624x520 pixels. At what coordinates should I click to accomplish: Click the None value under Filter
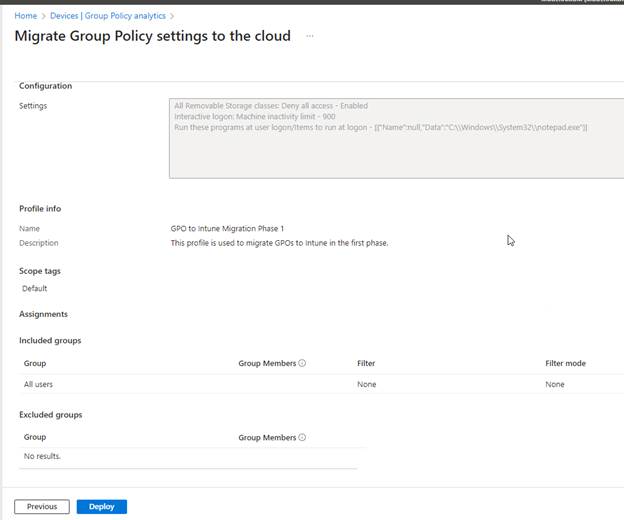click(x=366, y=385)
